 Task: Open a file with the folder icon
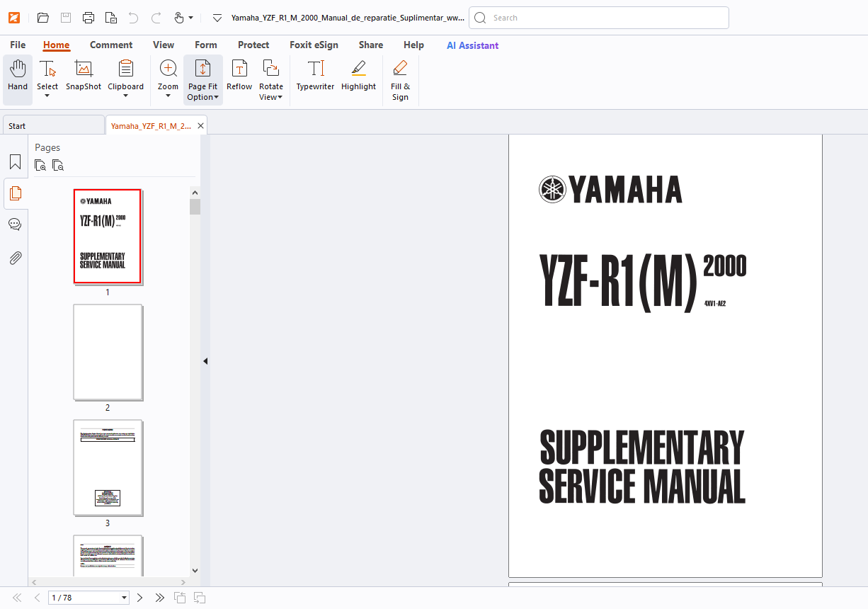pos(43,18)
